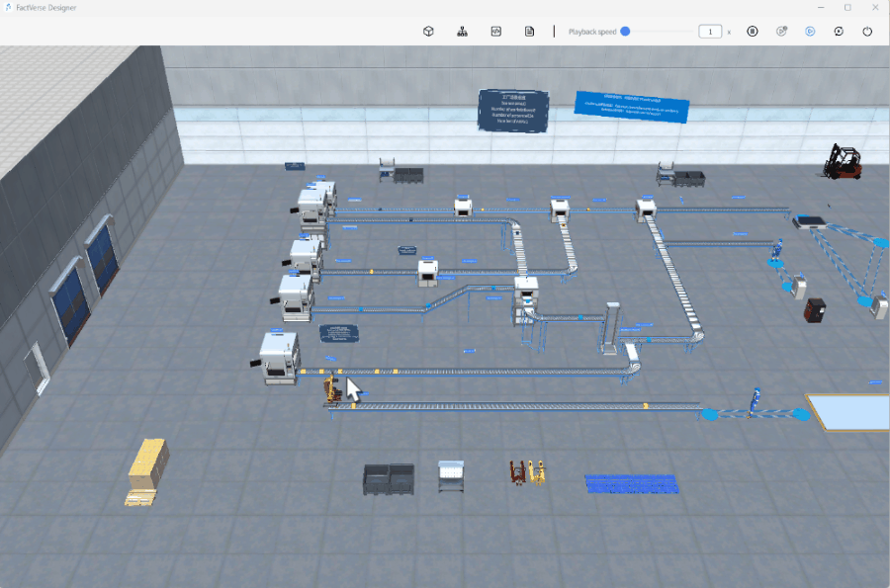Click the step playback icon with dot
Screen dimensions: 890x588
tap(781, 31)
